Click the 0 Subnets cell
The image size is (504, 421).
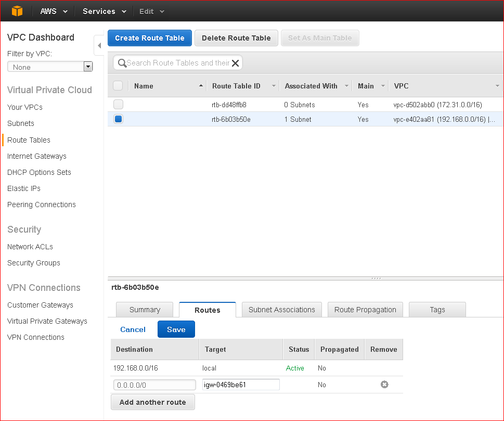(299, 105)
